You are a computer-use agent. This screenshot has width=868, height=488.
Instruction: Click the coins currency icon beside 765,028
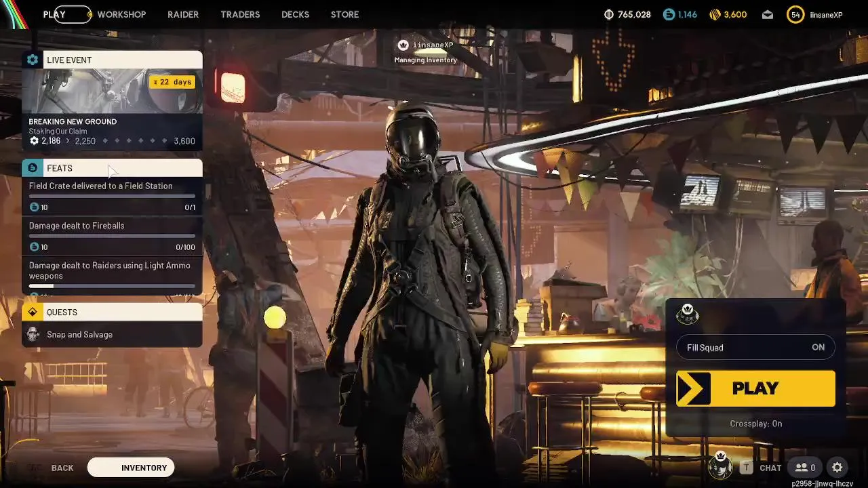coord(608,14)
